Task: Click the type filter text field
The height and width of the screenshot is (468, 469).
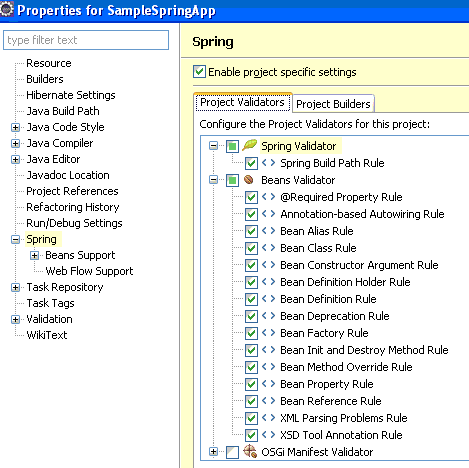Action: tap(86, 40)
